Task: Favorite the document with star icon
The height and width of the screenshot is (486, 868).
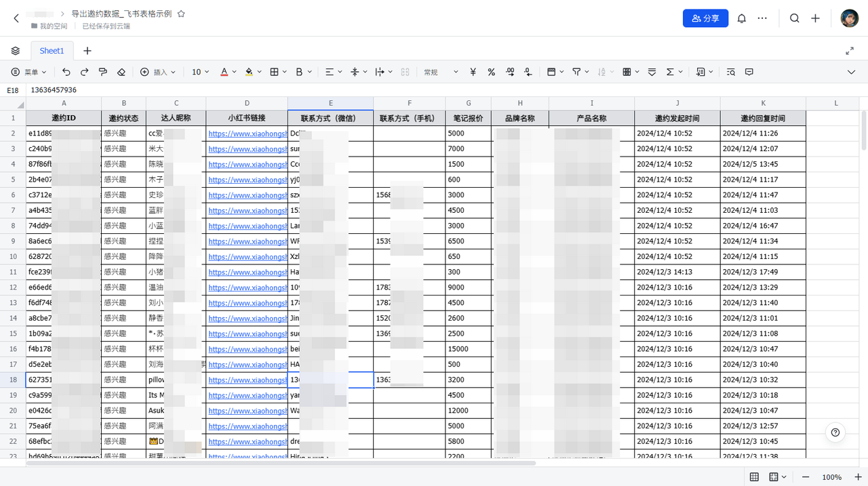Action: click(181, 14)
